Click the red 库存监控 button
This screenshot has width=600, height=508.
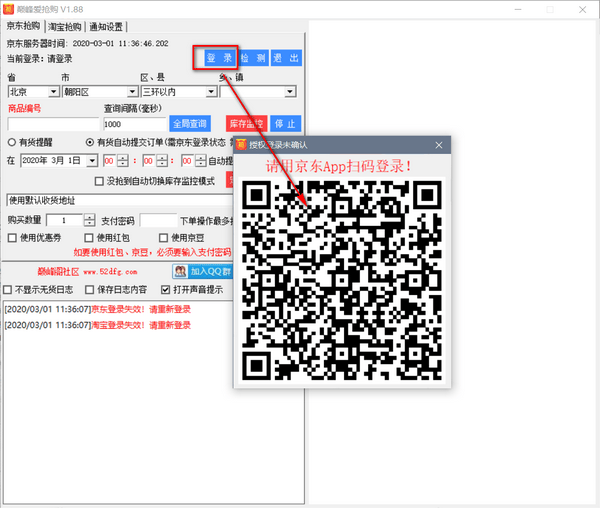coord(243,124)
